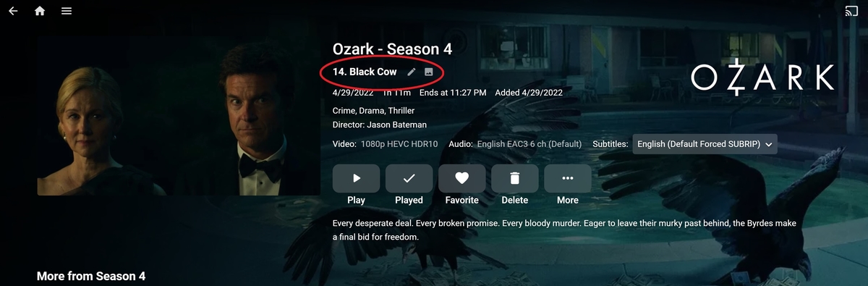Toggle the Played checkmark button

[409, 178]
